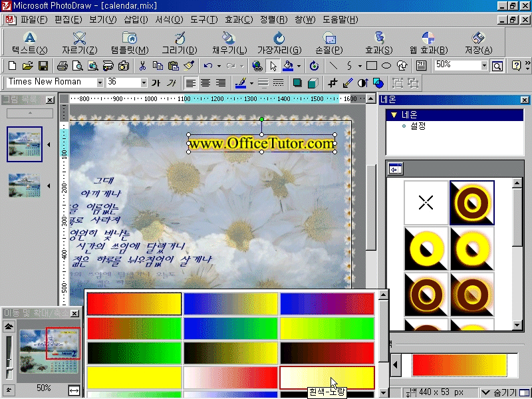
Task: Click the Cut scissors icon
Action: 142,65
